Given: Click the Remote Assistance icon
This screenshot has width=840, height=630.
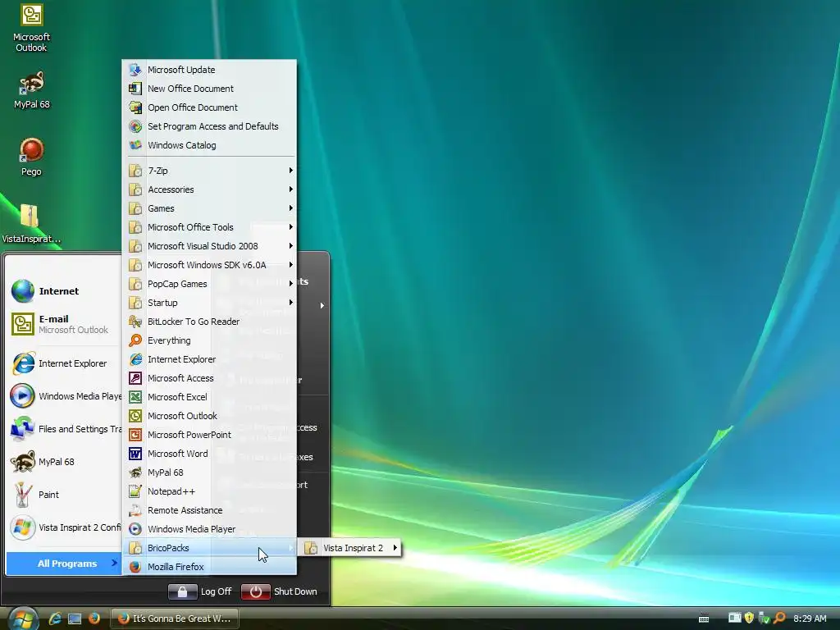Looking at the screenshot, I should tap(135, 510).
